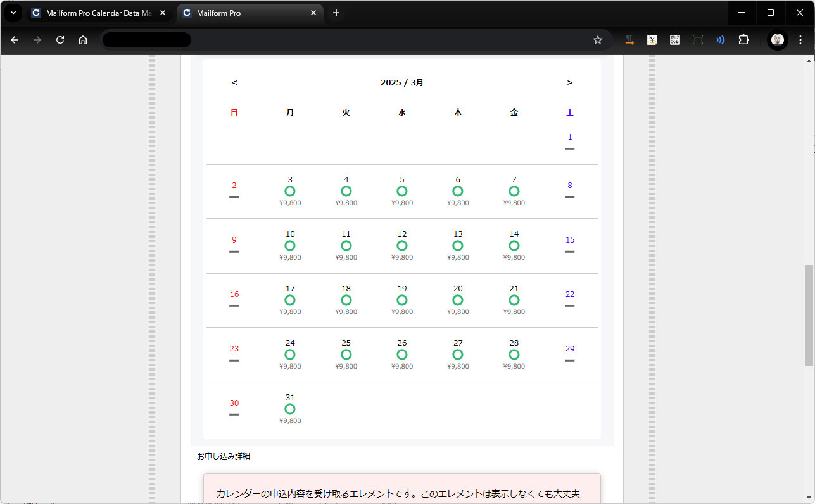Open the Extensions puzzle menu
This screenshot has height=504, width=815.
(743, 40)
